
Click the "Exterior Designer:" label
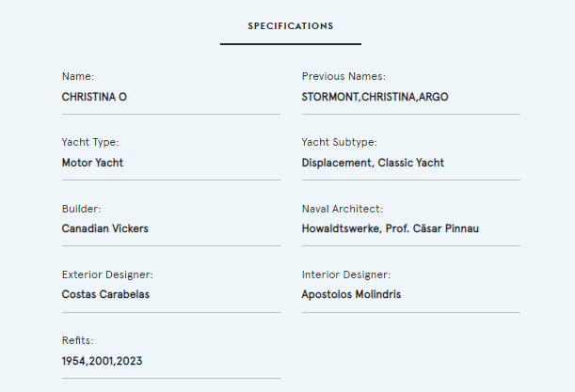[107, 274]
